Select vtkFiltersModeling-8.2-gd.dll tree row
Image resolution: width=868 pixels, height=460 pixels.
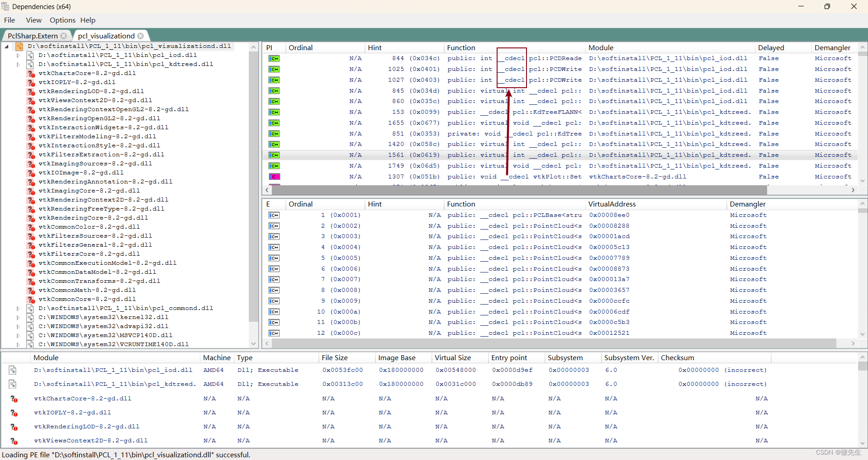coord(97,136)
